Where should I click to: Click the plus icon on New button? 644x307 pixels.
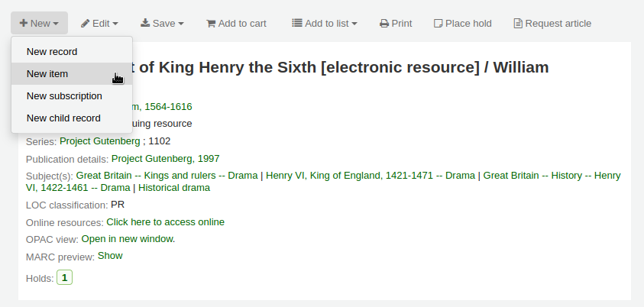[24, 24]
